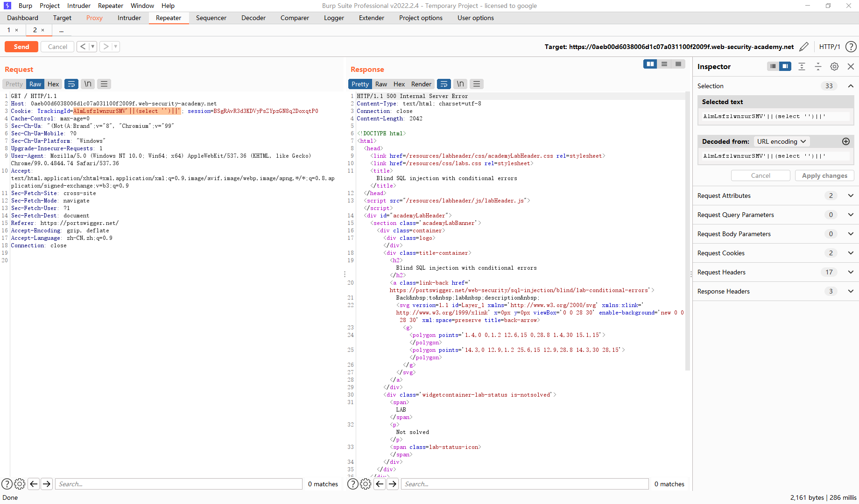Expand Request Attributes section
859x504 pixels.
pyautogui.click(x=851, y=196)
